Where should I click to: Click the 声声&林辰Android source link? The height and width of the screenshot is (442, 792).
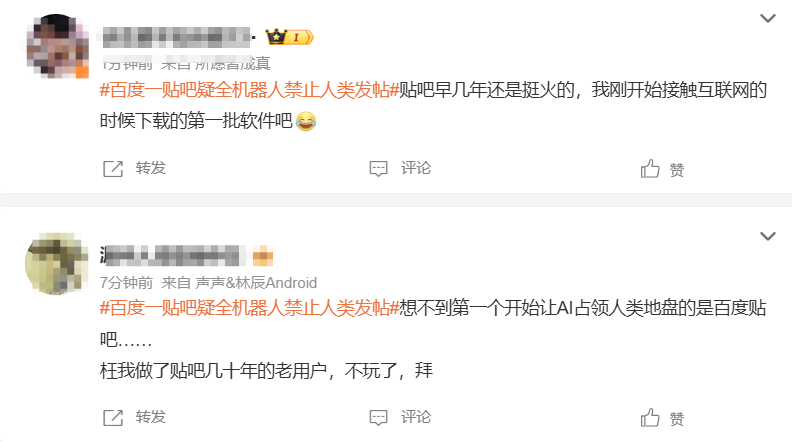pos(256,282)
